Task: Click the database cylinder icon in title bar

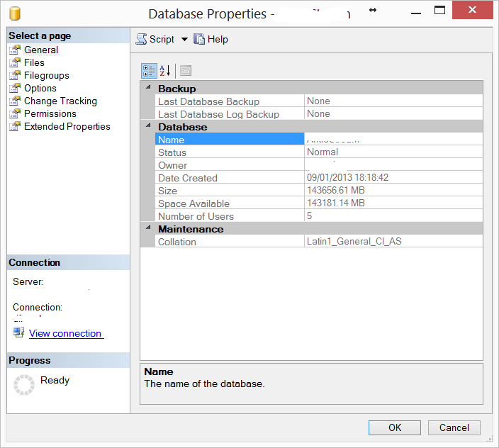Action: click(x=15, y=13)
